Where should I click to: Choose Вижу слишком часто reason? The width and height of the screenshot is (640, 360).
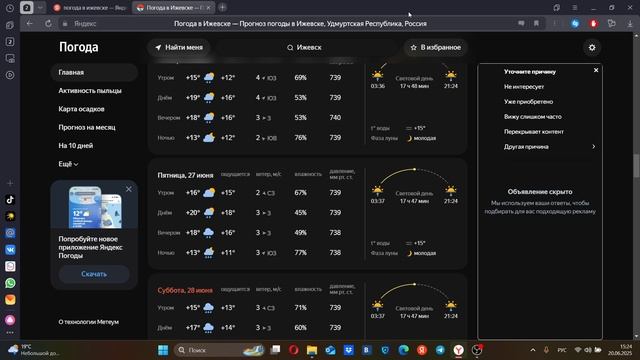533,117
